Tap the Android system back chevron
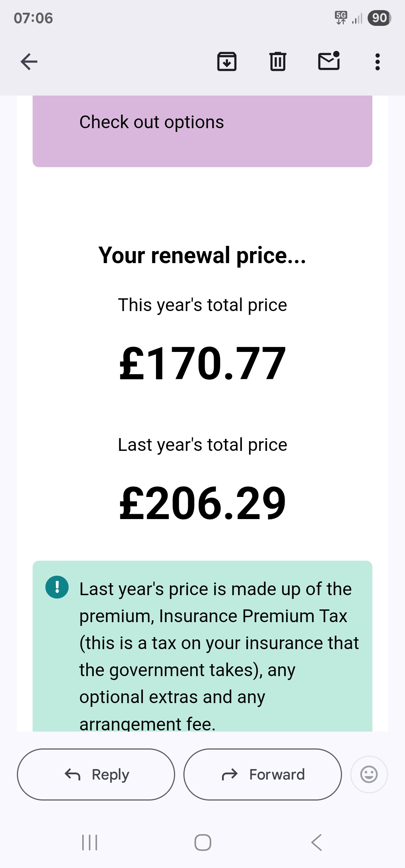 click(x=316, y=843)
